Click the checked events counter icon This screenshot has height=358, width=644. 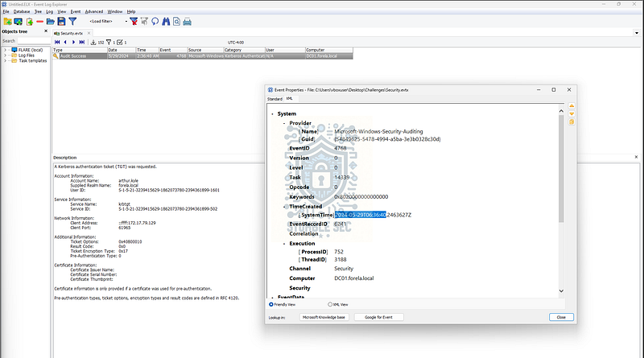click(x=120, y=42)
